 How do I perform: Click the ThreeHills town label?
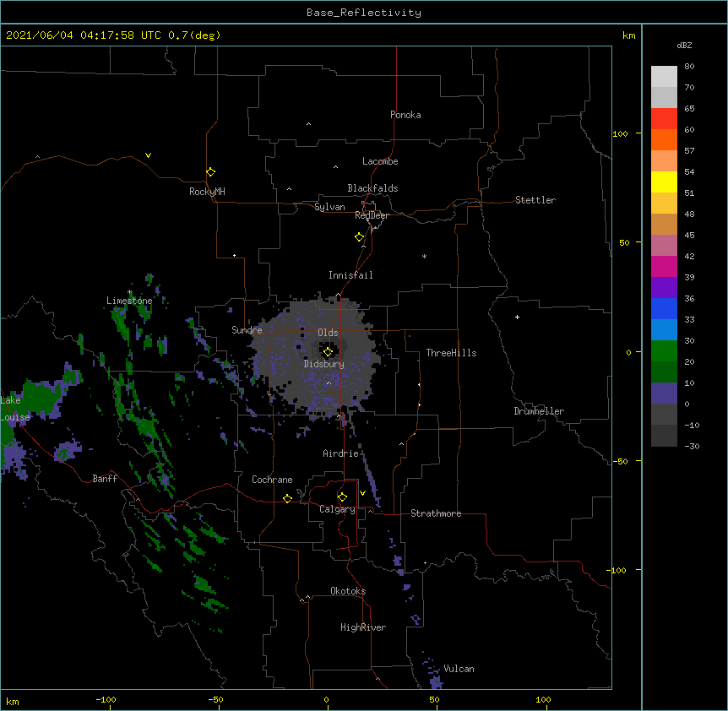coord(451,353)
